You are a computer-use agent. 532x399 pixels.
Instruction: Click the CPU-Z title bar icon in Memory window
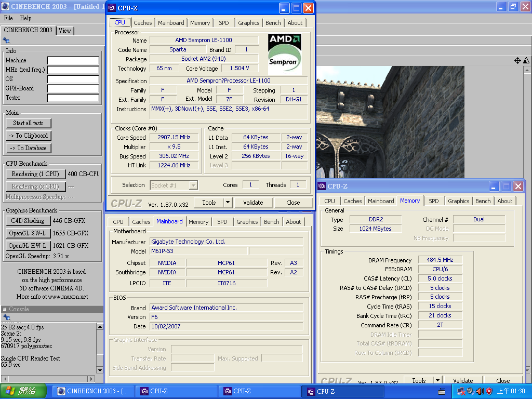(x=321, y=187)
